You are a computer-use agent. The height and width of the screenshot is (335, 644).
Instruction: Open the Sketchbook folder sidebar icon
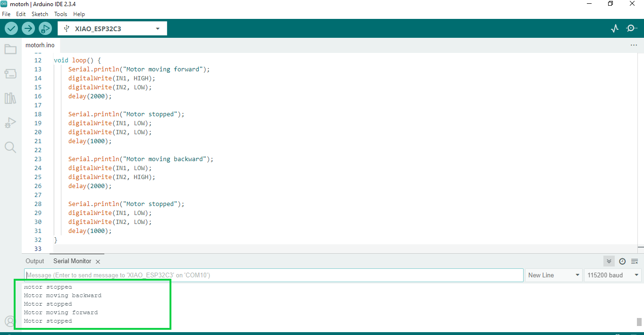click(10, 49)
